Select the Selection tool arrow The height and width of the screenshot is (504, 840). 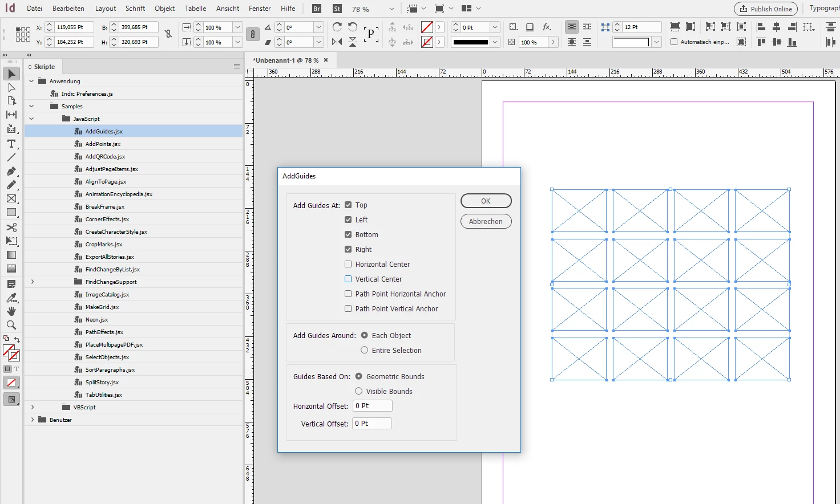[x=11, y=74]
